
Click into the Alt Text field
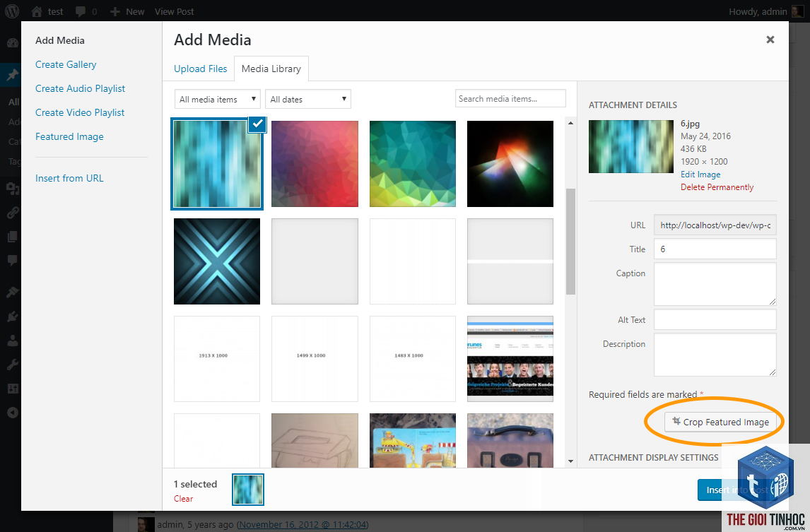pyautogui.click(x=715, y=320)
